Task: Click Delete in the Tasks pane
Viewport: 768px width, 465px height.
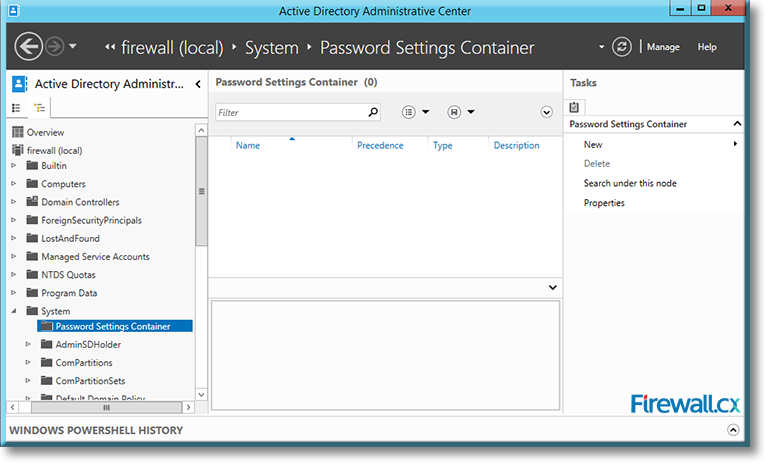Action: click(597, 164)
